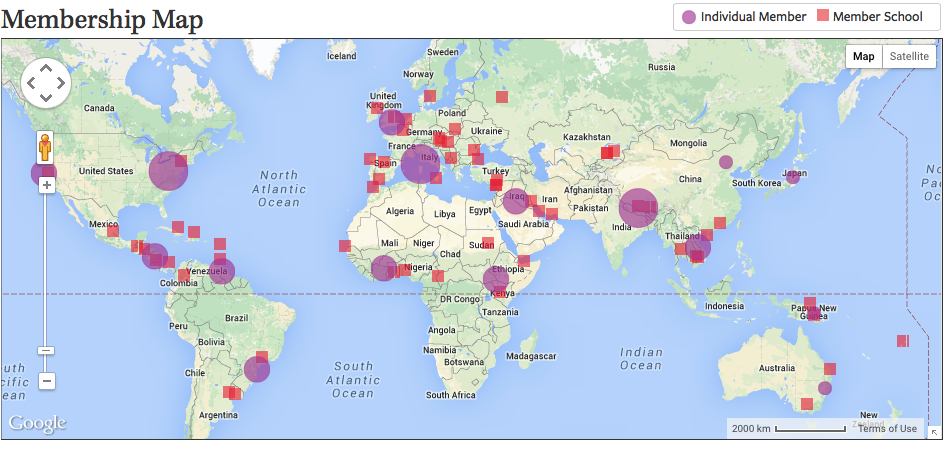The width and height of the screenshot is (952, 450).
Task: Select the school square above Papua New Guinea
Action: [x=810, y=302]
